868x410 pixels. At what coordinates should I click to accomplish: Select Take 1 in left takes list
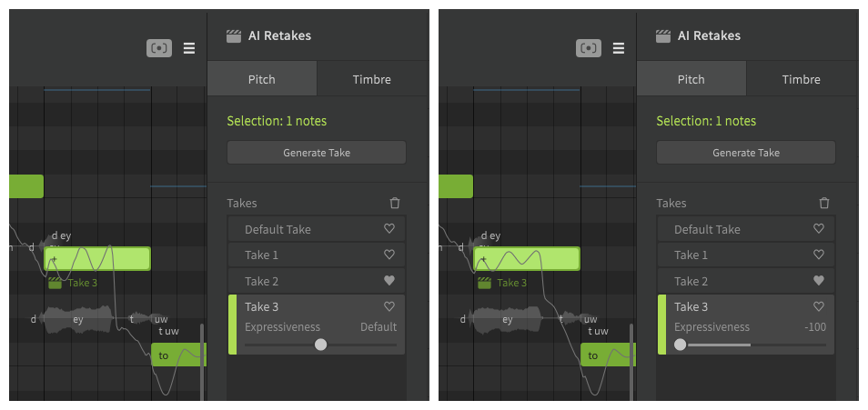[x=317, y=255]
